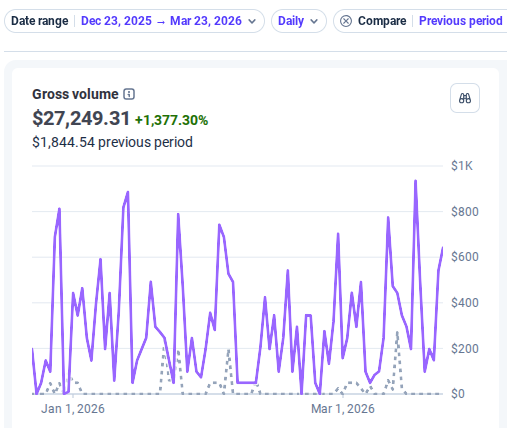Click the $800 axis label
Viewport: 507px width, 428px height.
click(x=465, y=212)
